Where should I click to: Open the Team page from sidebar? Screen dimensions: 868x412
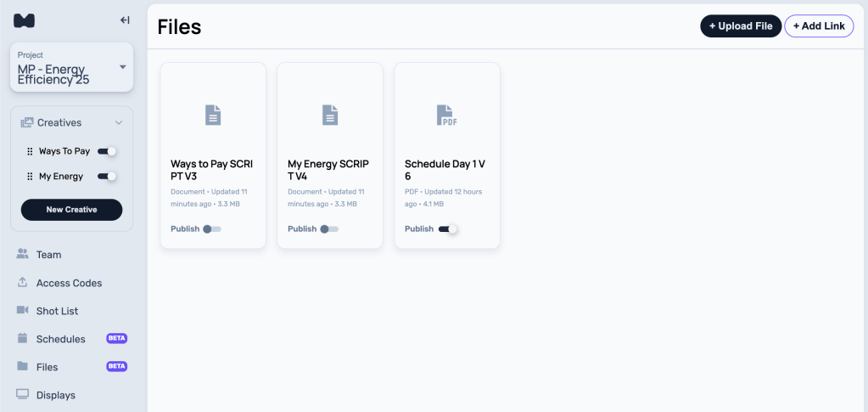(48, 255)
